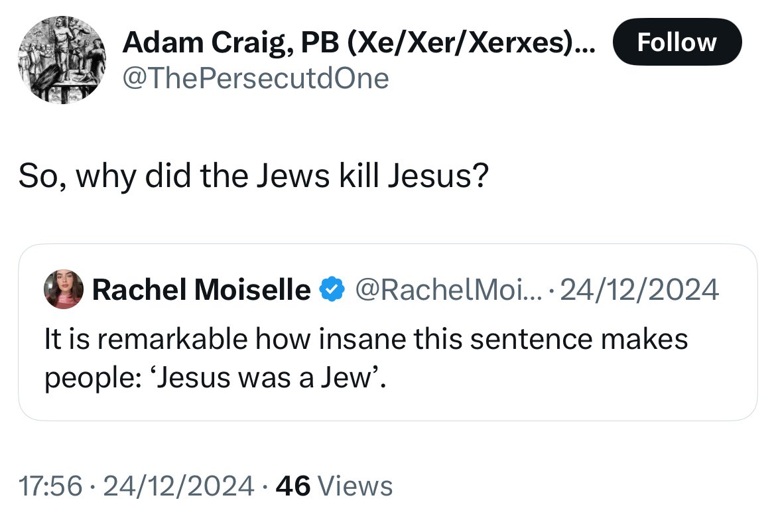Screen dimensions: 776x532
Task: Open Adam Craig's profile picture
Action: (61, 60)
